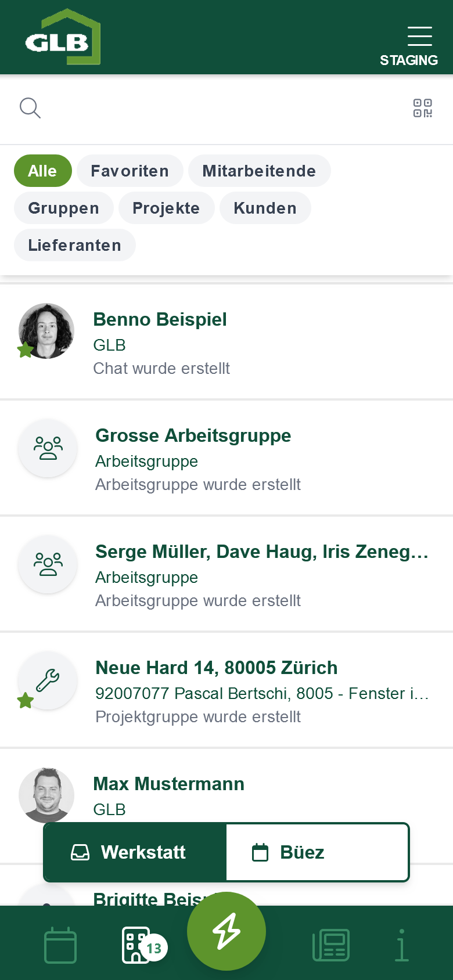The height and width of the screenshot is (980, 453).
Task: Select the Alle filter chip
Action: click(42, 171)
